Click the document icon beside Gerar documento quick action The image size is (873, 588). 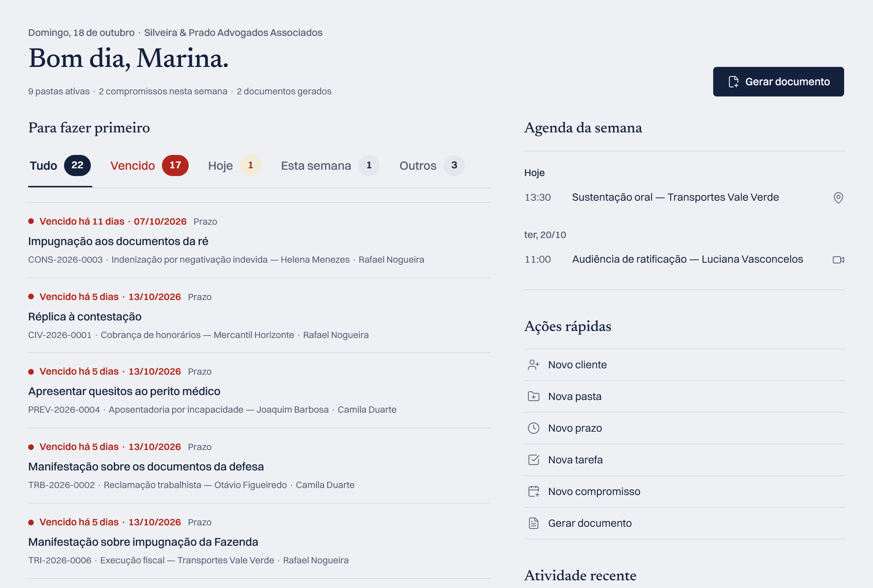pos(533,523)
